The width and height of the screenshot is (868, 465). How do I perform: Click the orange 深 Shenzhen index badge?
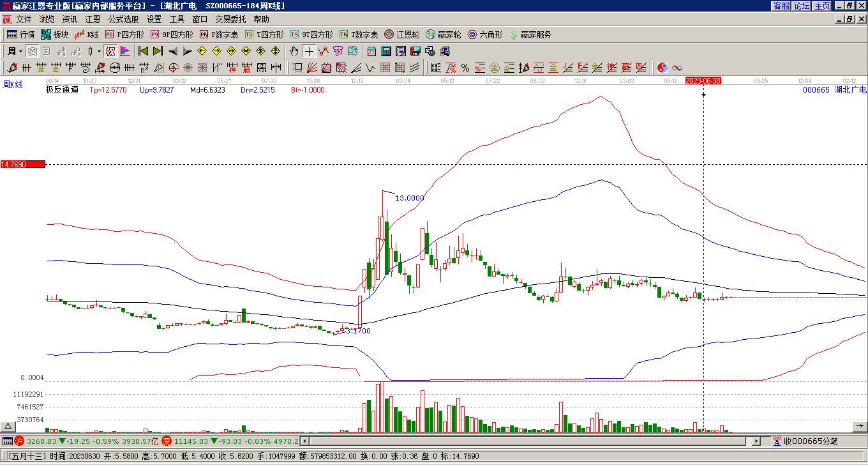(167, 441)
